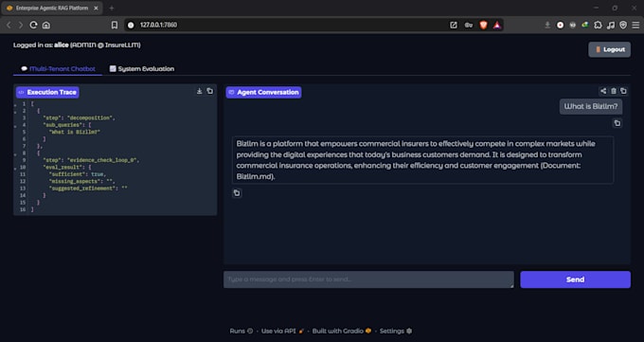The height and width of the screenshot is (342, 644).
Task: Collapse JSON fold at line 1
Action: pyautogui.click(x=15, y=105)
